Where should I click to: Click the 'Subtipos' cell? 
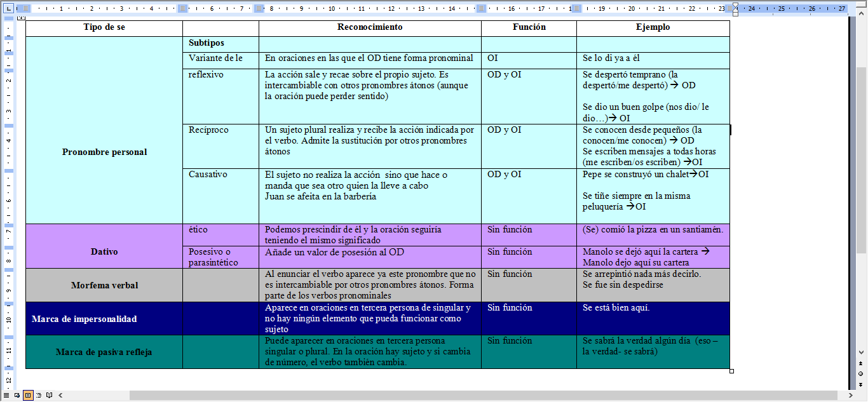220,44
